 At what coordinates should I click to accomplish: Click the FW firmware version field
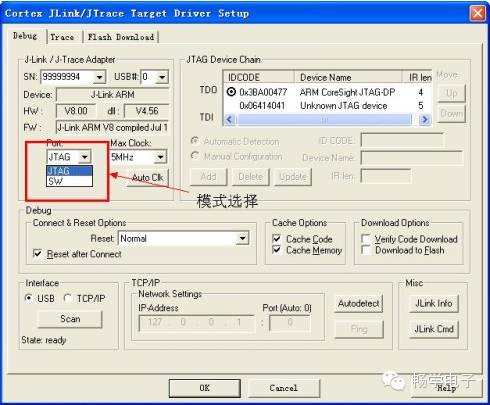point(113,127)
